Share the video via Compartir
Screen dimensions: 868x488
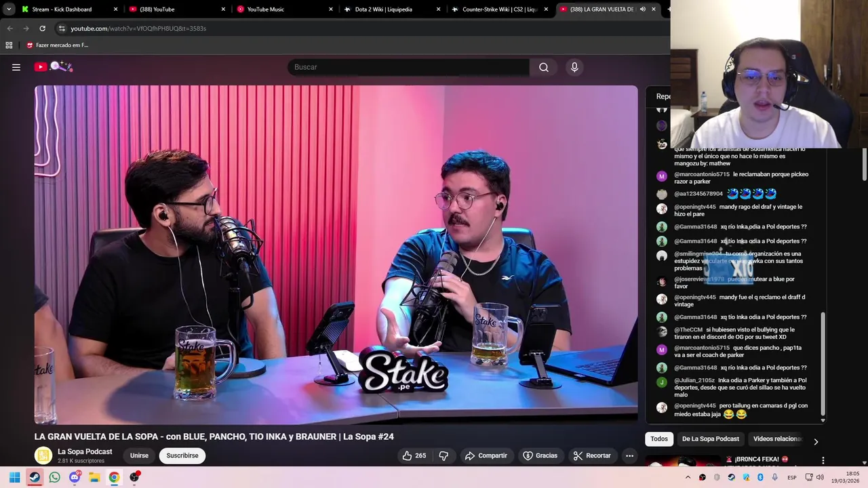click(486, 455)
